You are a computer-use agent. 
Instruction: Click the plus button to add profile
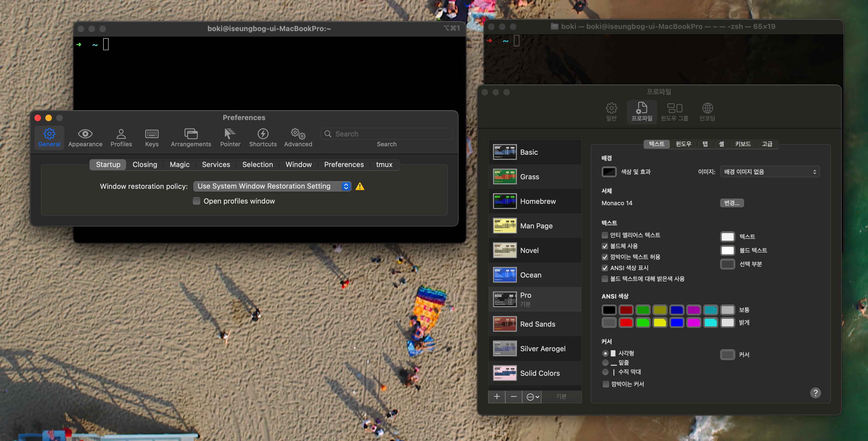coord(497,397)
